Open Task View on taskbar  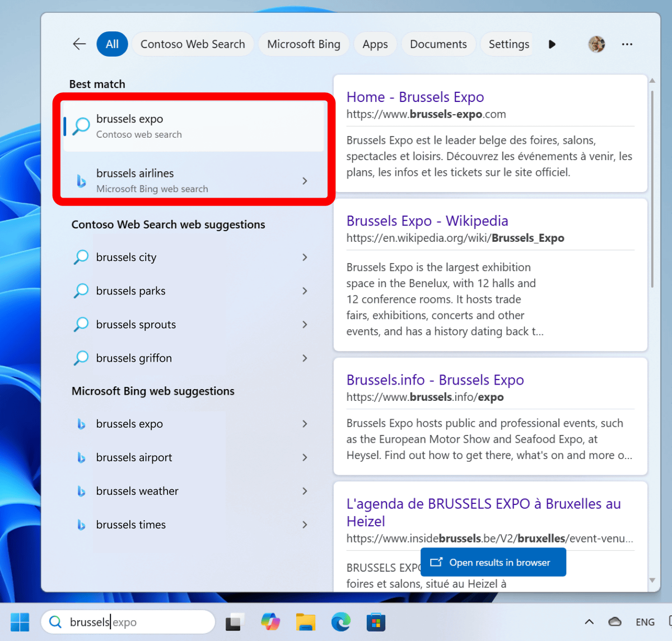235,622
